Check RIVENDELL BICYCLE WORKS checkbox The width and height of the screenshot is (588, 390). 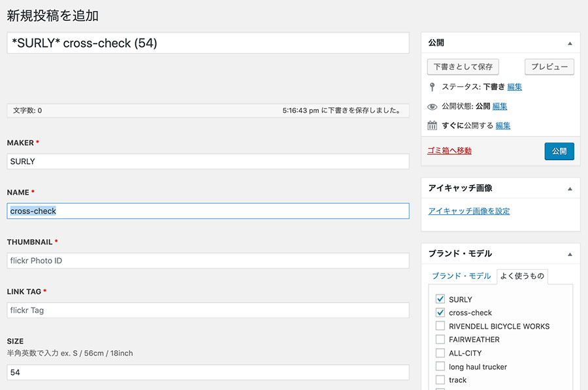[x=440, y=325]
